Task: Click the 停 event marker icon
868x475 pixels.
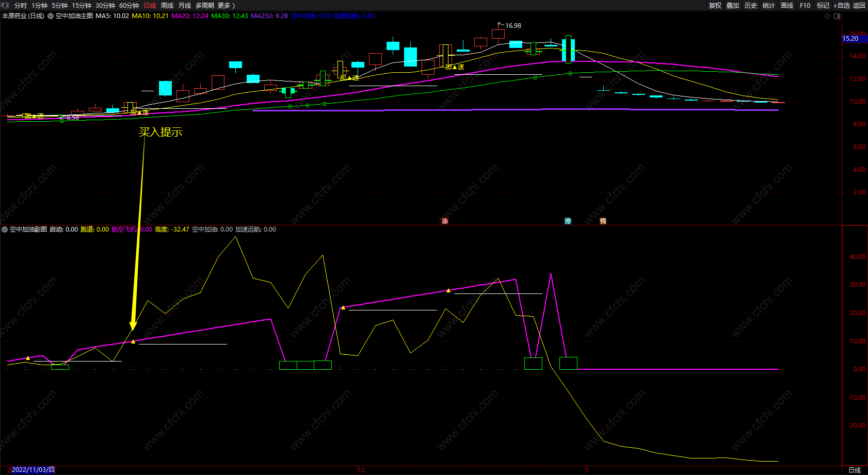Action: coord(568,221)
